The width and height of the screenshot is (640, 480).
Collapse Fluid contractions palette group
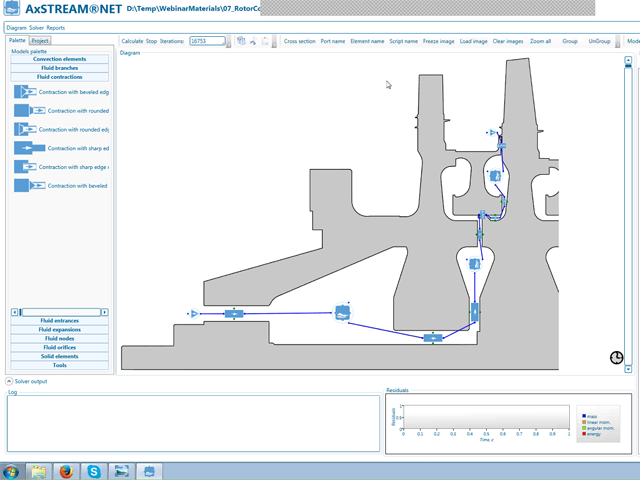(x=60, y=77)
